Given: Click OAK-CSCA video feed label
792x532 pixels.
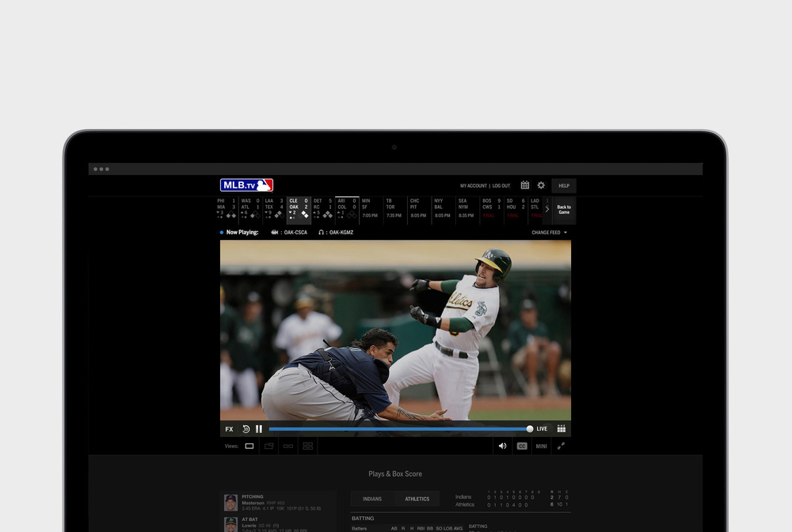Looking at the screenshot, I should tap(295, 233).
